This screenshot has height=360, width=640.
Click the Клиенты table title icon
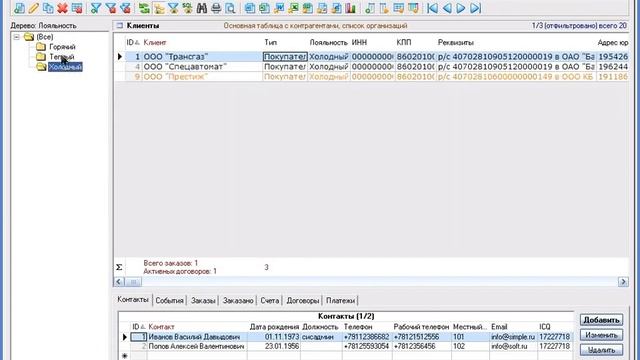(120, 25)
